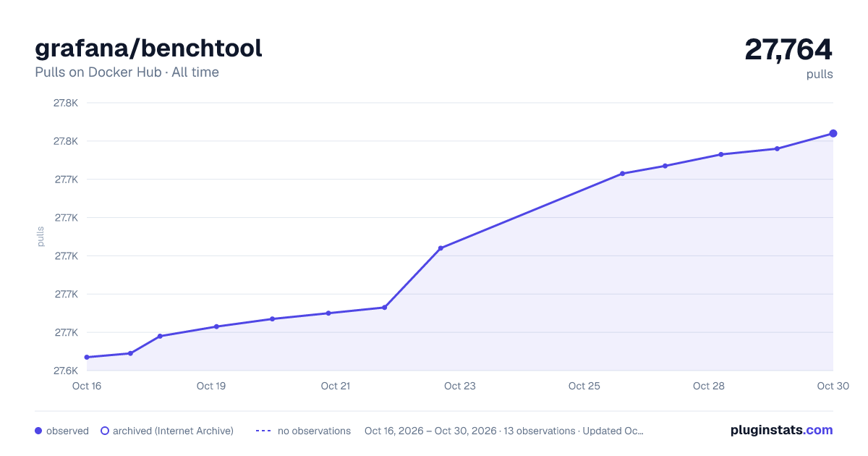Click the Oct 19 x-axis label

pos(211,386)
